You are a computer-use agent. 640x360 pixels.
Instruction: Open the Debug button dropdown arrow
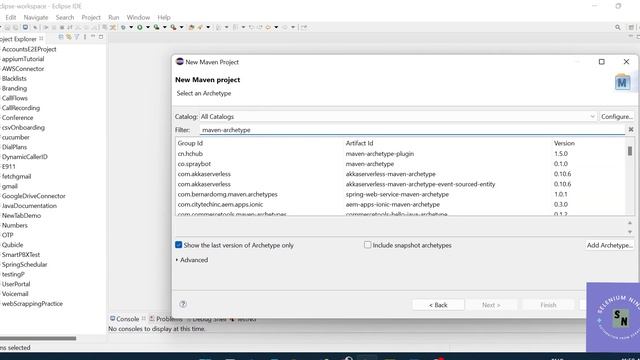pos(131,27)
